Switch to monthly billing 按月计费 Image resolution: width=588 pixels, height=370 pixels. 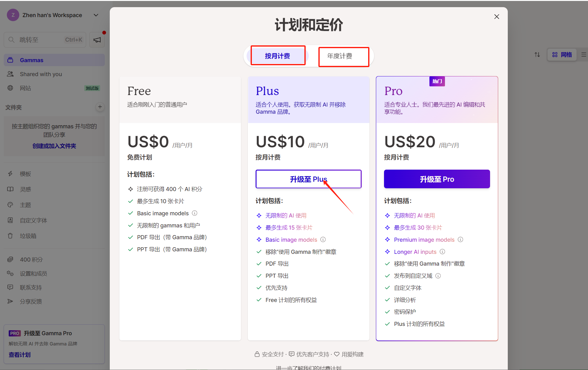click(277, 56)
